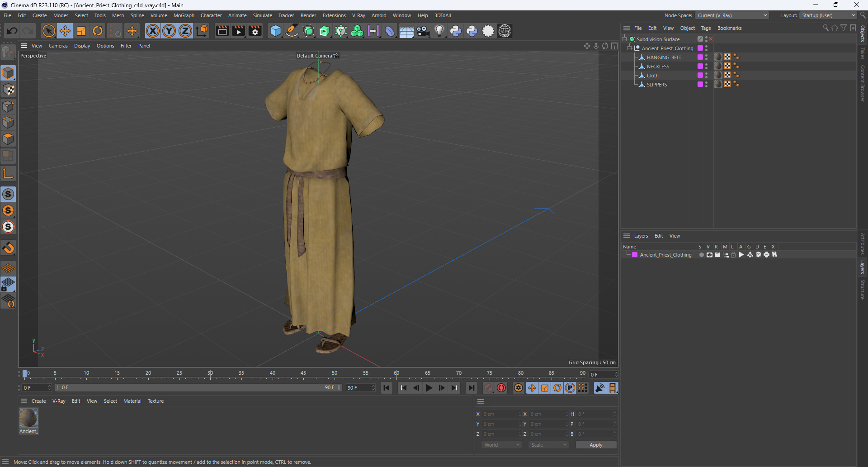Click the Ancient_Priest_Clothing layer color swatch

tap(635, 255)
